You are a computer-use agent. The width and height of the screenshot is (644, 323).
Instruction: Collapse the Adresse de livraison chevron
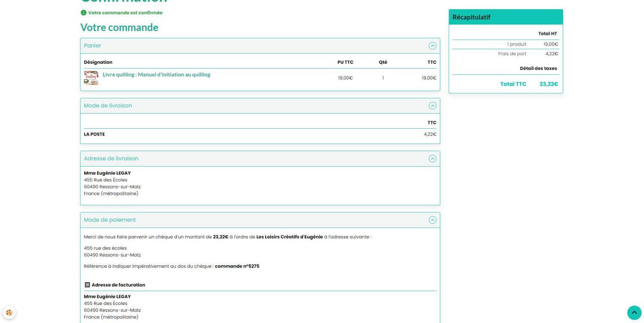[x=432, y=159]
